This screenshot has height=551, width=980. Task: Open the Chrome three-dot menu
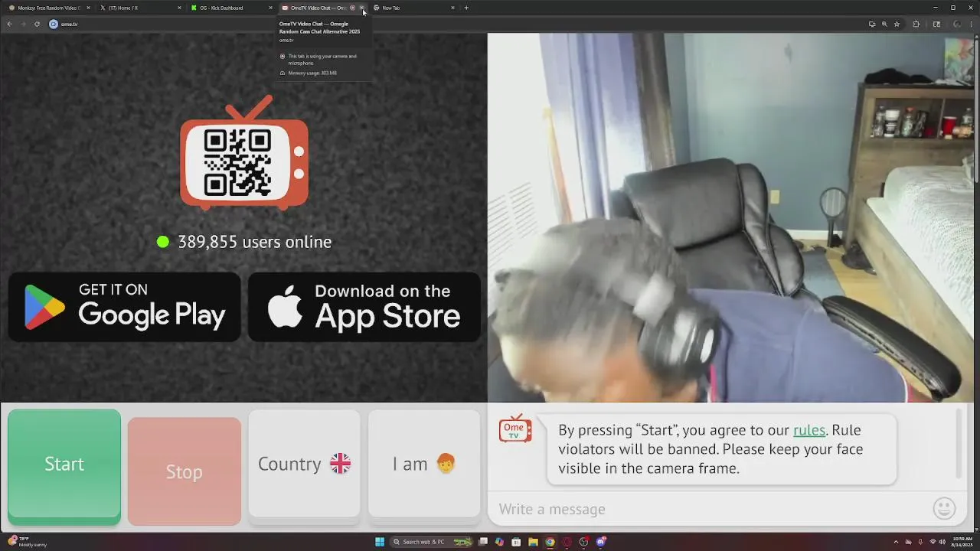point(971,24)
